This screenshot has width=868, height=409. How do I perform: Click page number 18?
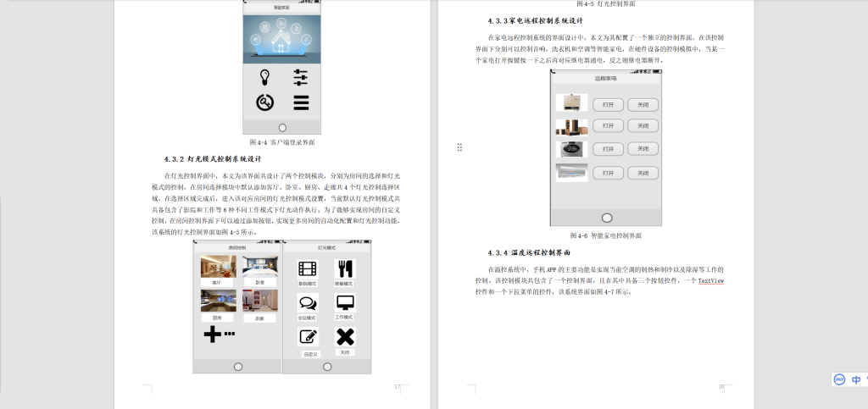(x=721, y=387)
